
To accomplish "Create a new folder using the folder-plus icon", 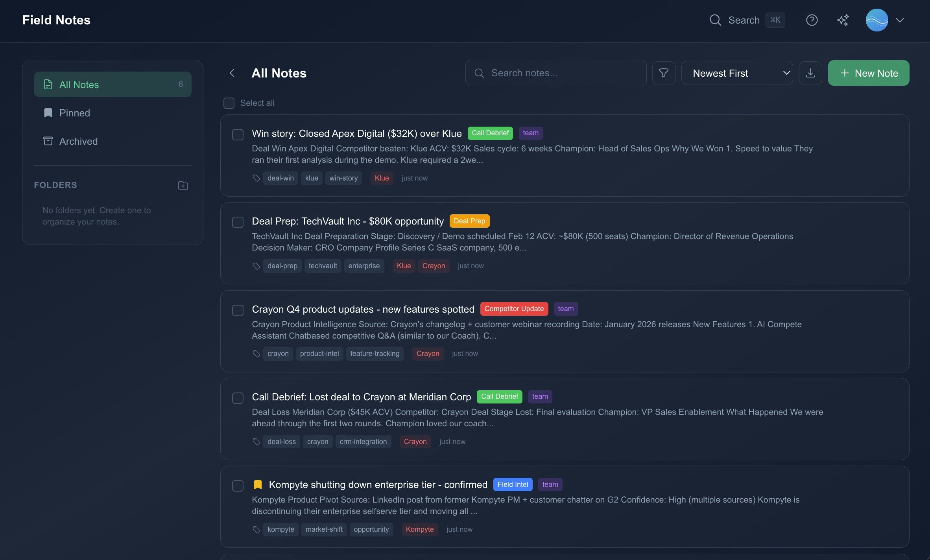I will click(183, 185).
